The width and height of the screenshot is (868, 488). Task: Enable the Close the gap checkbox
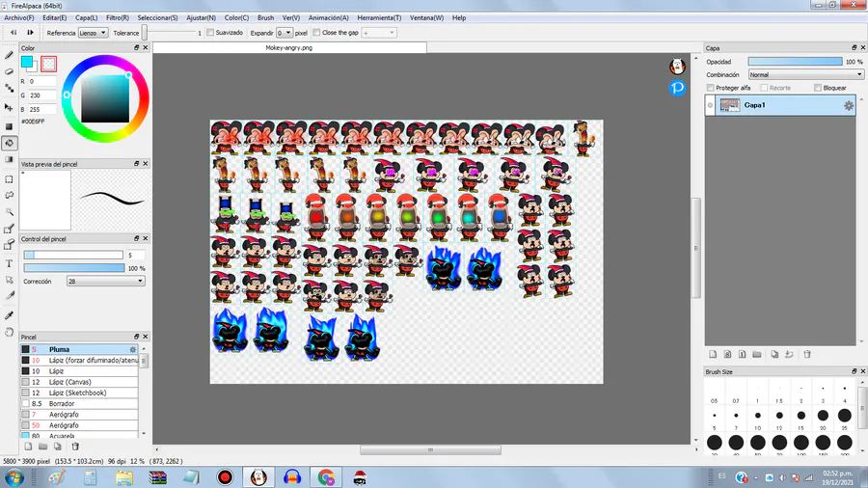(316, 33)
